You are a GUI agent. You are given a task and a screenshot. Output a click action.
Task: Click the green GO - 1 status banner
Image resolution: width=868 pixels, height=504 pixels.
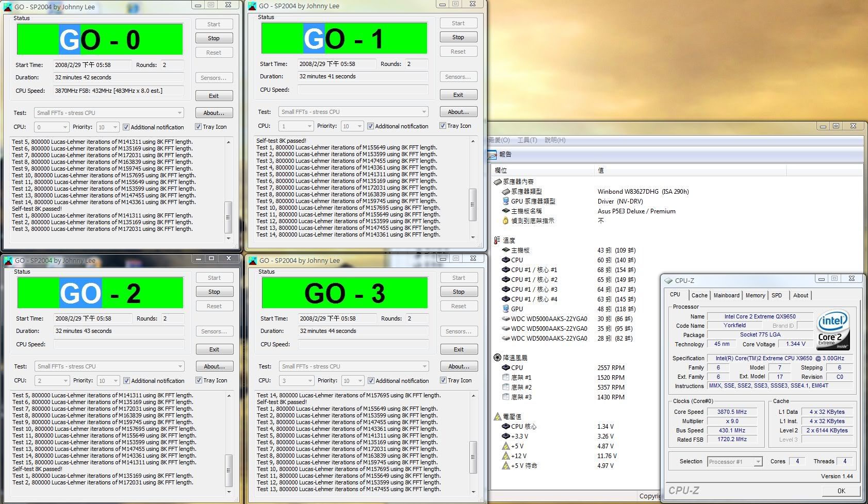[344, 39]
